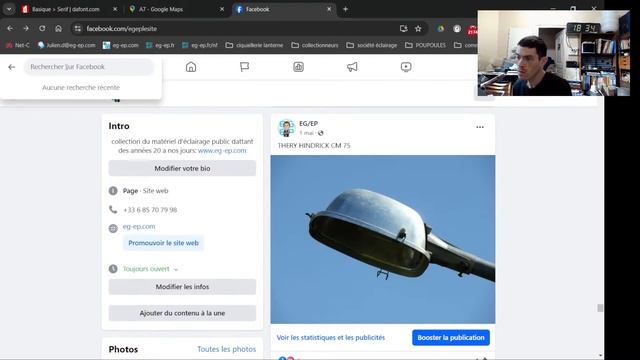
Task: Click EG/EP page name on post
Action: [x=308, y=123]
